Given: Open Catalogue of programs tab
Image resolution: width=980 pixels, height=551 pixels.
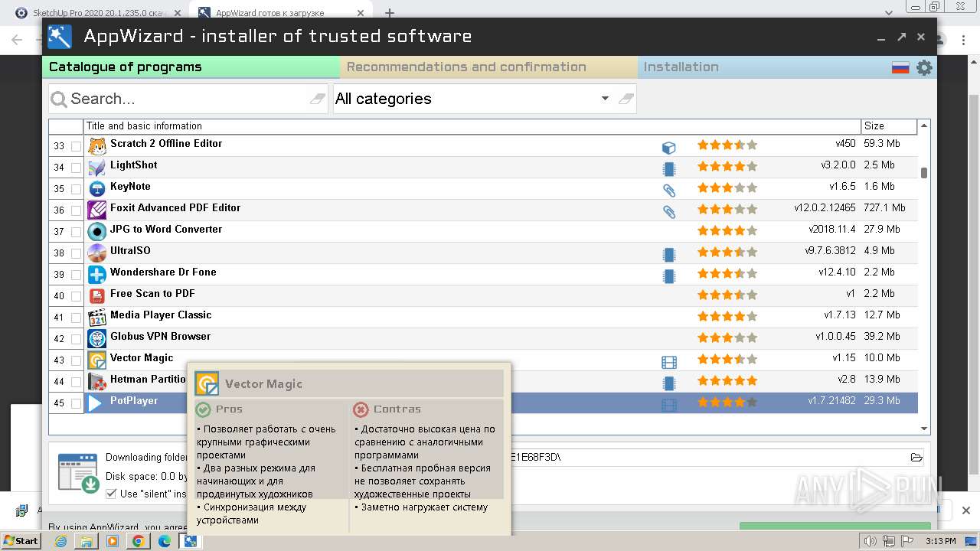Looking at the screenshot, I should [191, 67].
